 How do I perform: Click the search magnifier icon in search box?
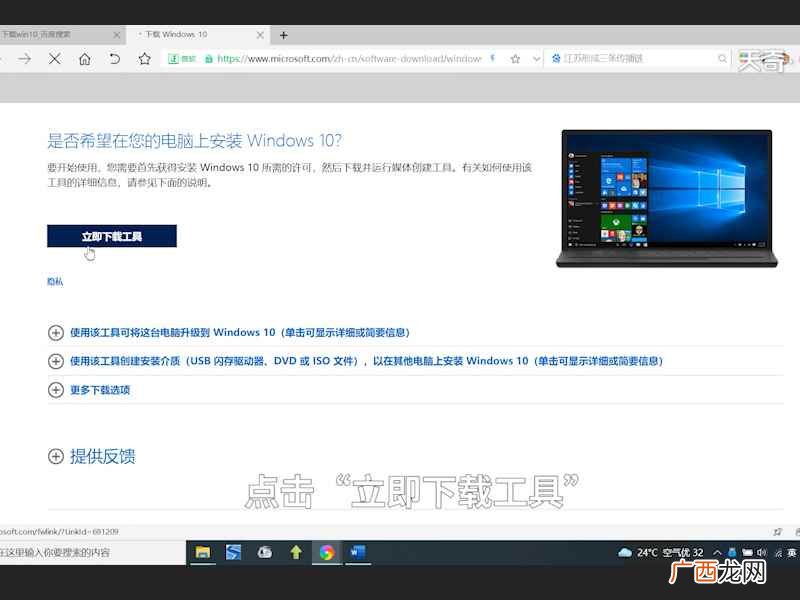[x=722, y=59]
